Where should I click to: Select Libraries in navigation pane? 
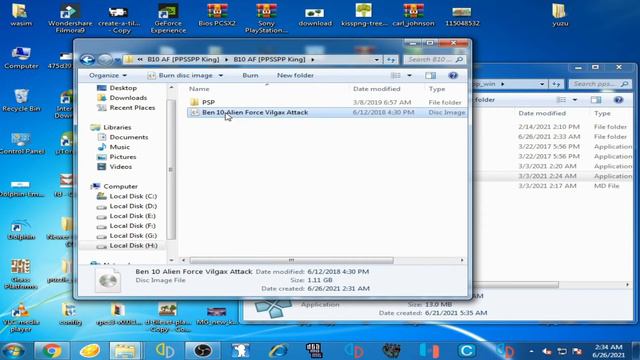tap(117, 127)
